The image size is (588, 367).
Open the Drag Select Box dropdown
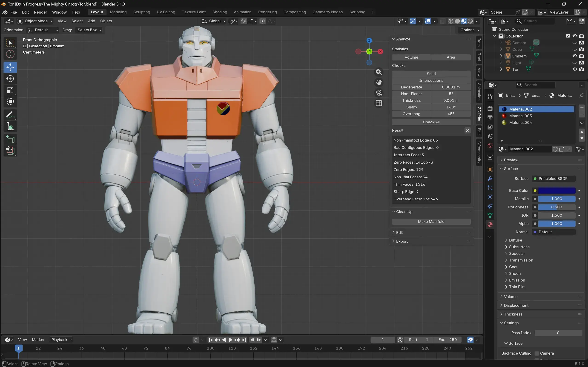pos(89,30)
